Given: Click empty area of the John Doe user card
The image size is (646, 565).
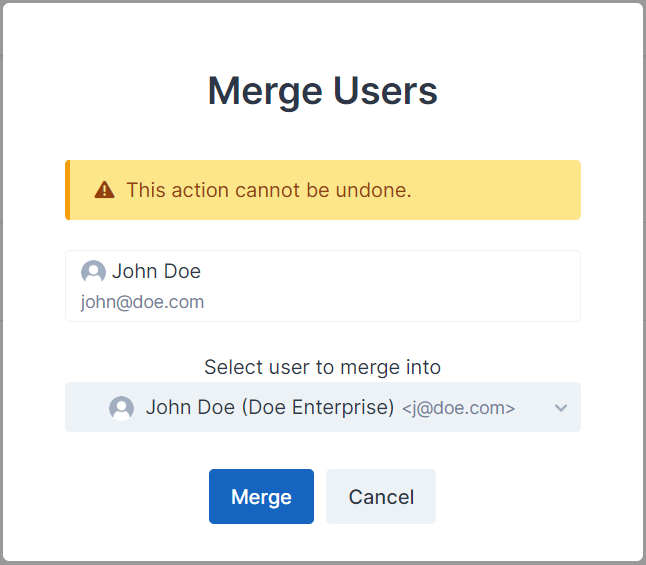Looking at the screenshot, I should click(x=391, y=286).
